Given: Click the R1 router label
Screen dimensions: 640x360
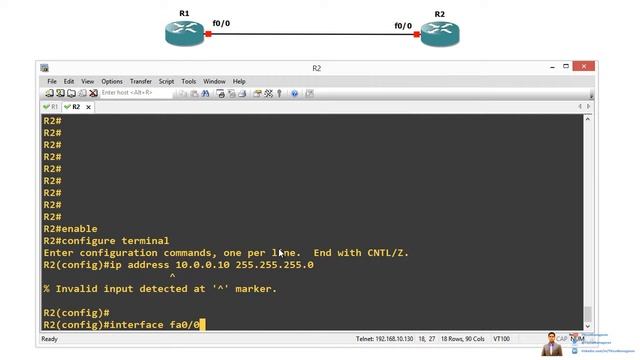Looking at the screenshot, I should point(184,13).
